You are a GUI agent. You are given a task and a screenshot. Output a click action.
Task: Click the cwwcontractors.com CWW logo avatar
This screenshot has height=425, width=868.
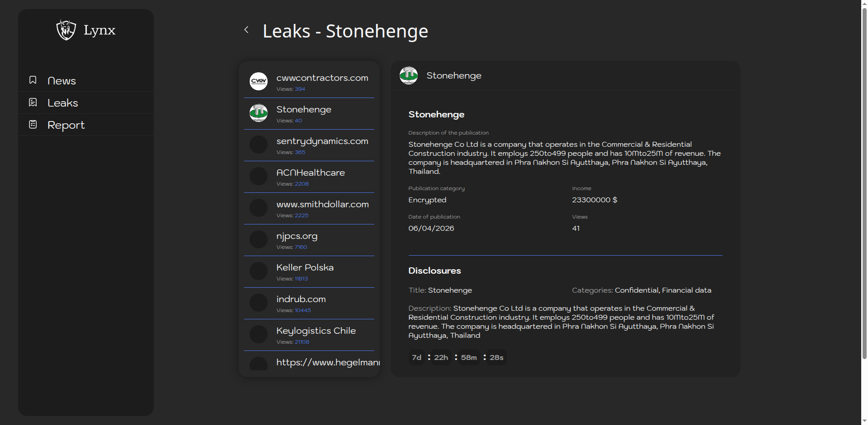pos(259,81)
